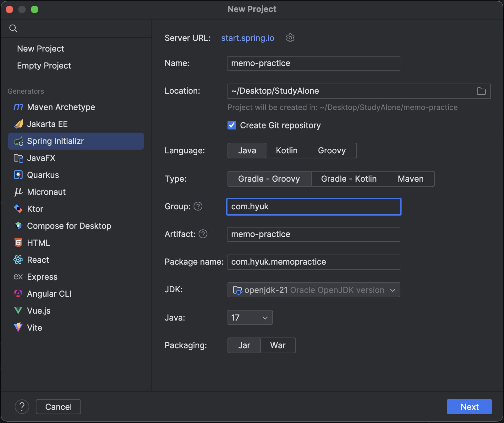
Task: Select Express generator label
Action: [x=42, y=277]
